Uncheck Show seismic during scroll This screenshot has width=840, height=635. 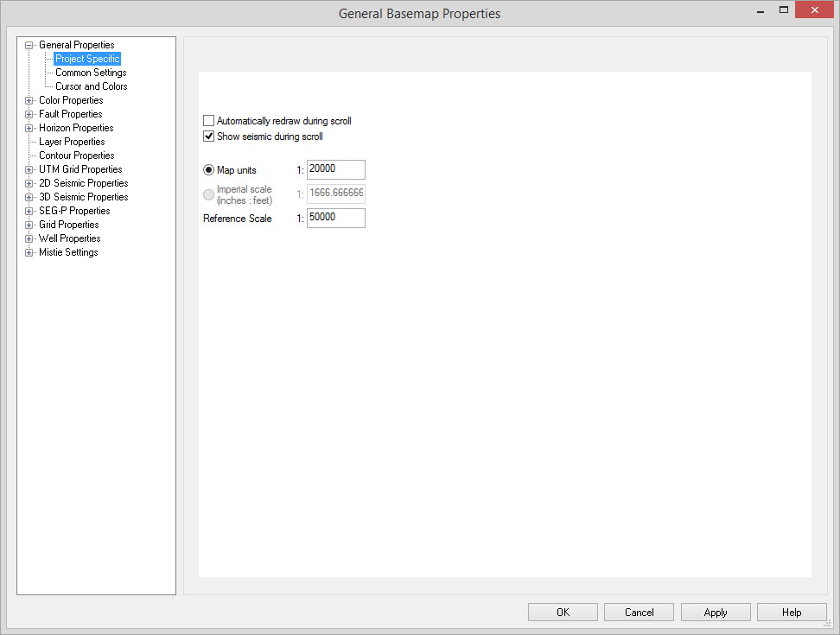(x=208, y=137)
